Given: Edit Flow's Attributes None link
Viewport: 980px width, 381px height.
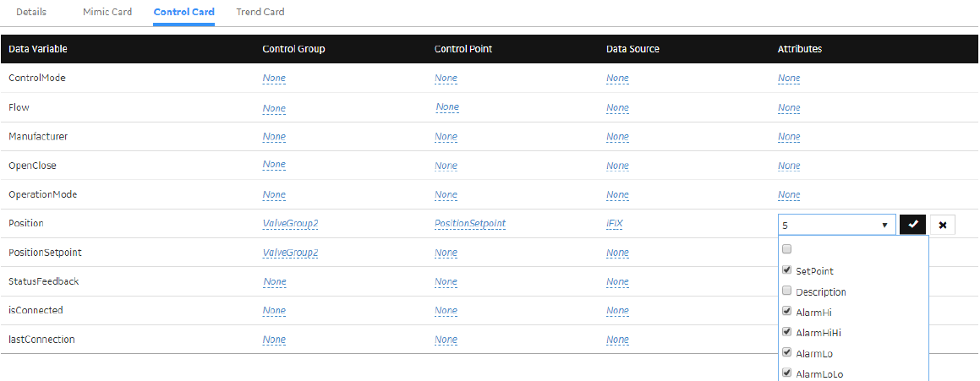Looking at the screenshot, I should pos(789,107).
